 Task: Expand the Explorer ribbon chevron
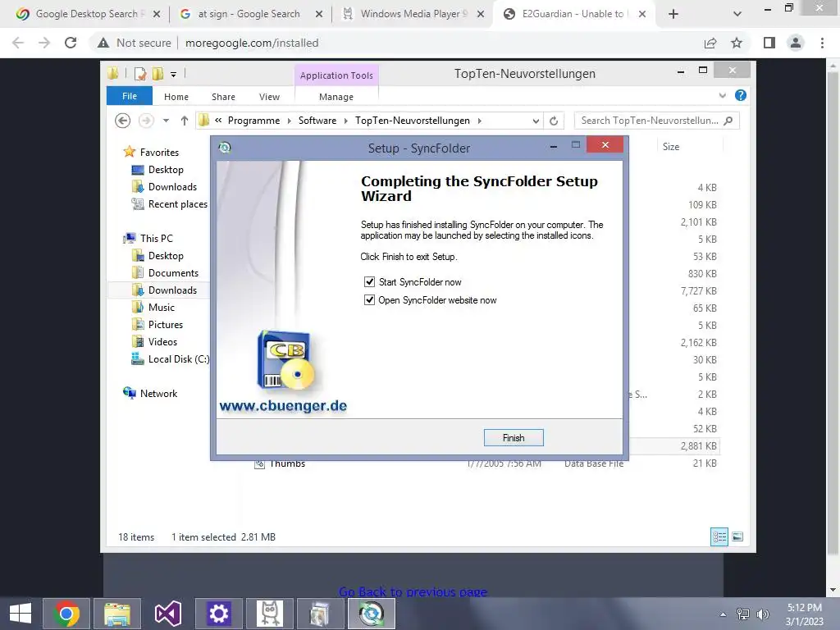click(722, 95)
